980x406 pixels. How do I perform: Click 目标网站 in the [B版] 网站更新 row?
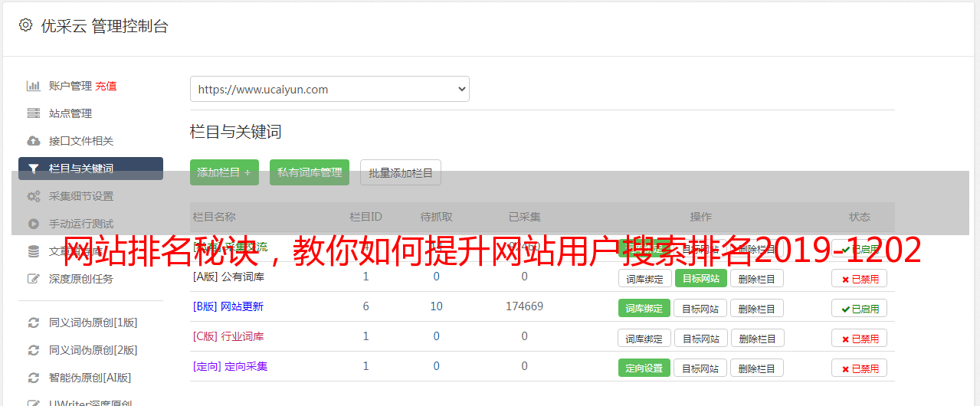pyautogui.click(x=700, y=308)
